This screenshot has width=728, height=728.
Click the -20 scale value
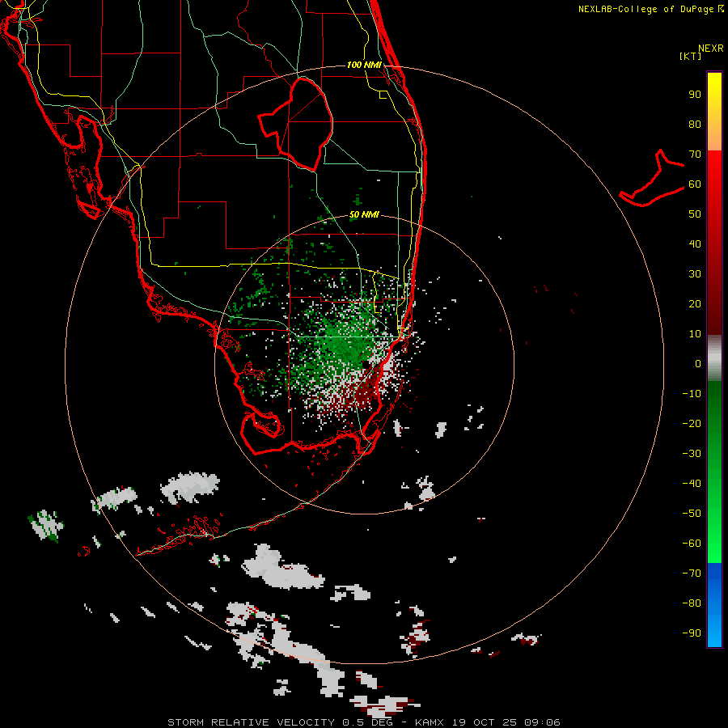pos(692,423)
